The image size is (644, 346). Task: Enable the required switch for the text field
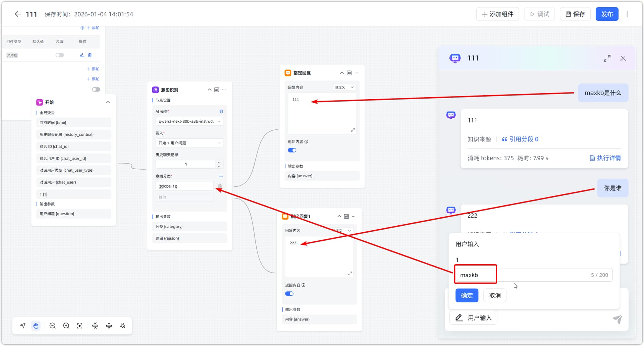[x=60, y=55]
